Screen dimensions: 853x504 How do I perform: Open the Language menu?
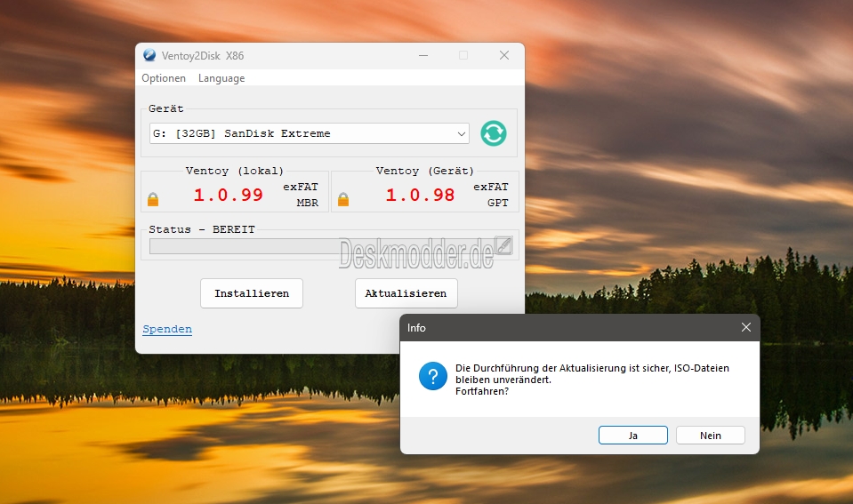point(221,78)
